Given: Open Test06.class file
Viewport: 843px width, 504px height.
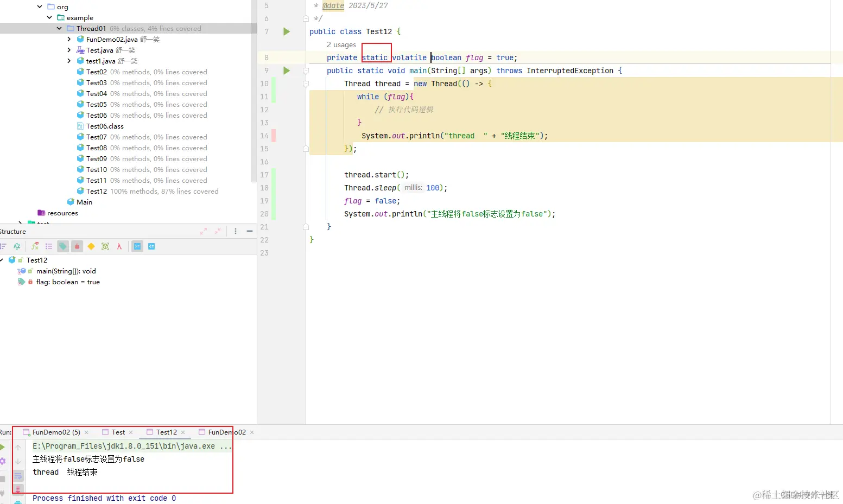Looking at the screenshot, I should 105,126.
